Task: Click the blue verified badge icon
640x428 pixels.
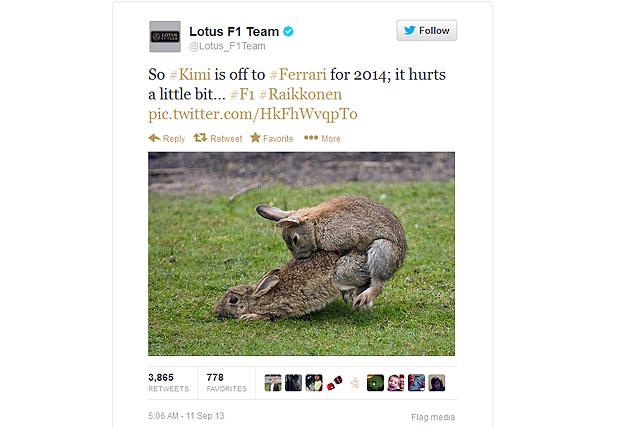Action: [x=288, y=31]
